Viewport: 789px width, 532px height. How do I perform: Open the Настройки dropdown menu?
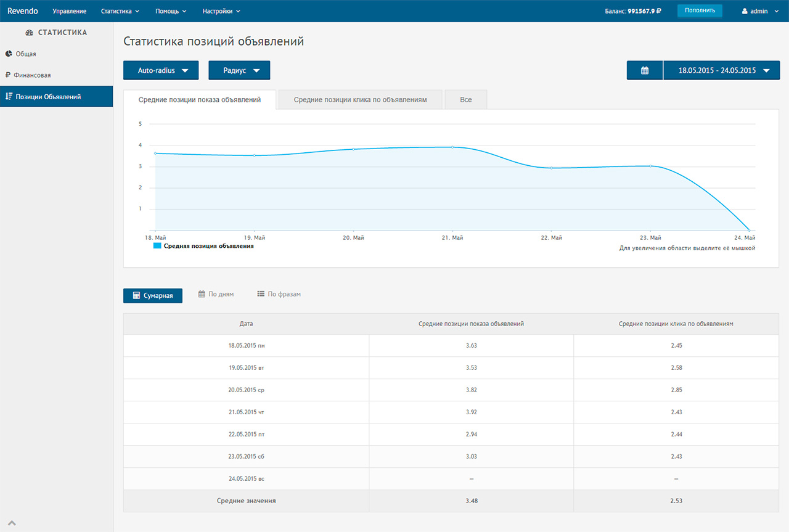pos(221,11)
